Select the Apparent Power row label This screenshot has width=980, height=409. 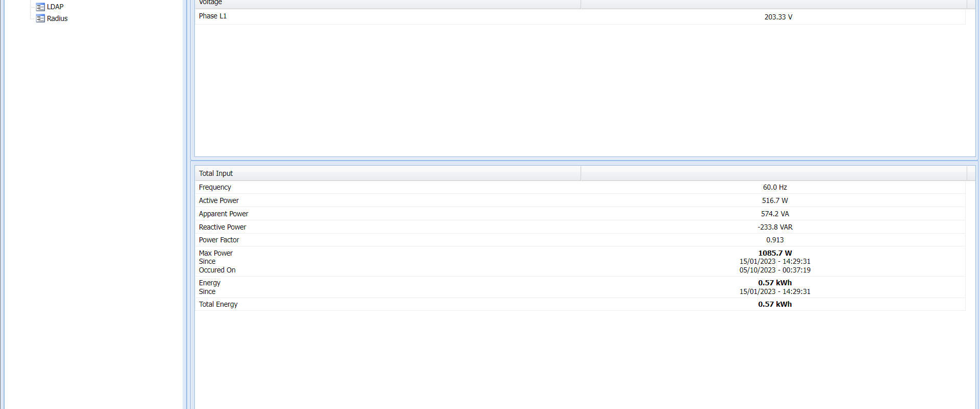[224, 214]
